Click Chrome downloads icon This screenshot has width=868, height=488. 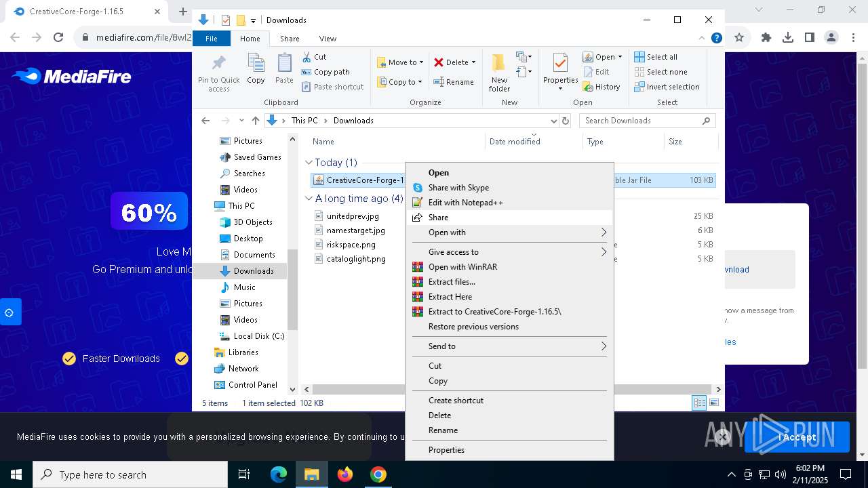pos(788,38)
